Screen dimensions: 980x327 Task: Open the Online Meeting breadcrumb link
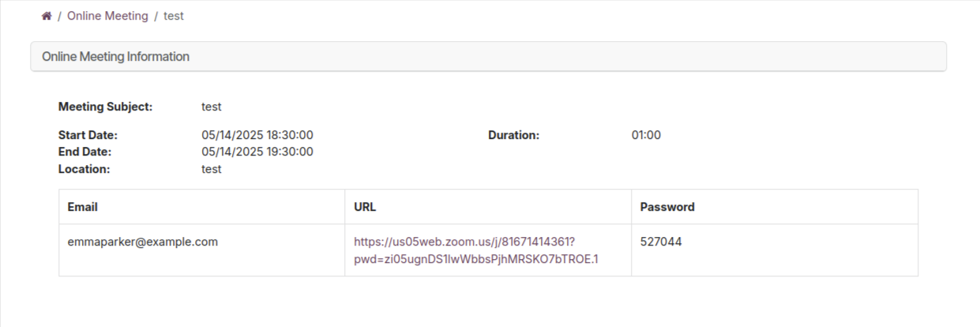(x=107, y=16)
